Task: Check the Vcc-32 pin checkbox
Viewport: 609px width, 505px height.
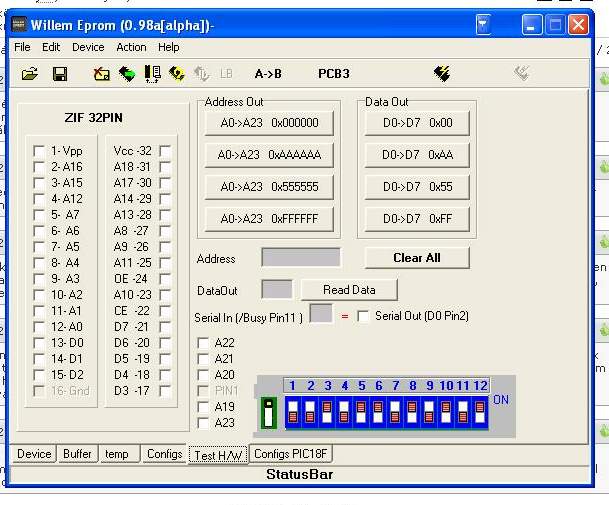Action: [x=165, y=151]
